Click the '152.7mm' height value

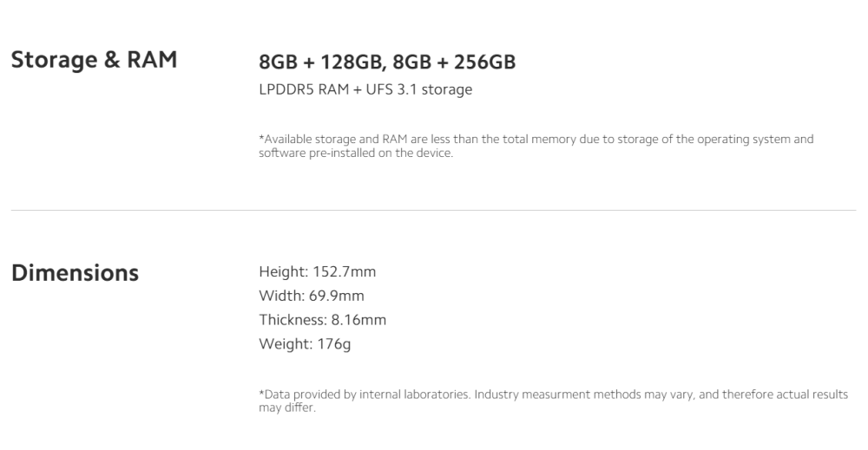coord(345,272)
